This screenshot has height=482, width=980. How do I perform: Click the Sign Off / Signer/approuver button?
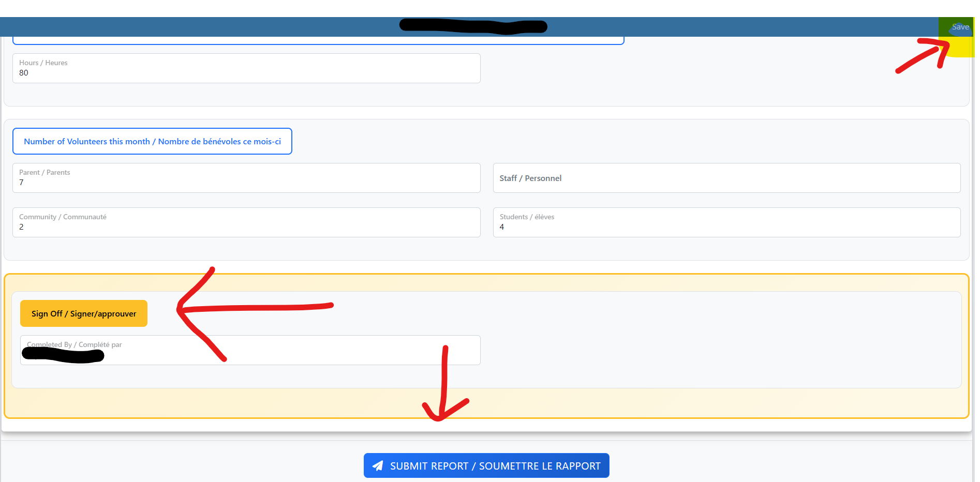(x=84, y=313)
